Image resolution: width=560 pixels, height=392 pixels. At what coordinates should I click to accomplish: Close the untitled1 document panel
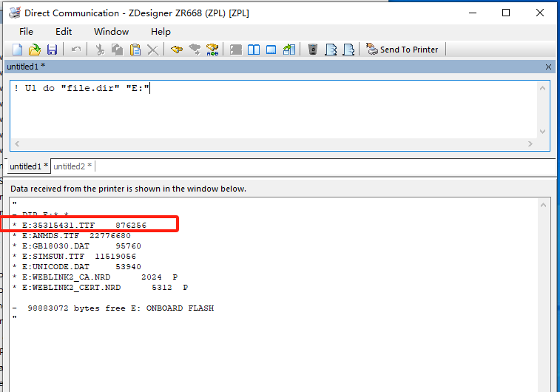[x=548, y=67]
